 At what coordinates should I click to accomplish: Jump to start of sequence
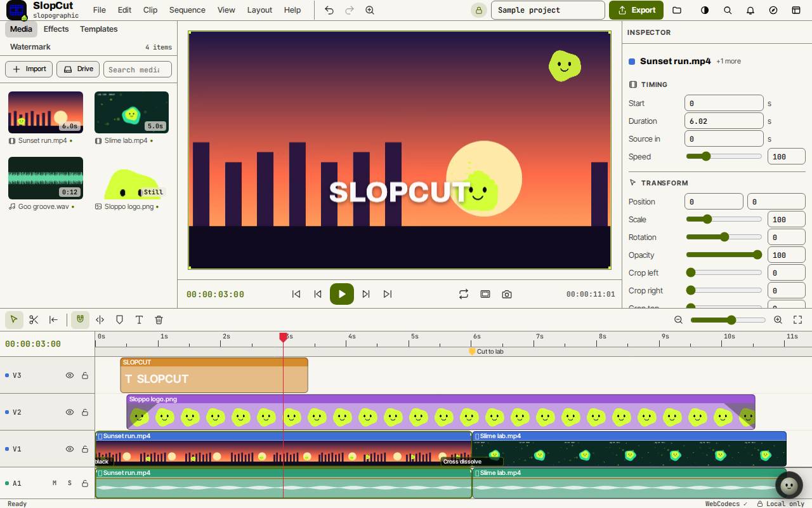click(296, 294)
